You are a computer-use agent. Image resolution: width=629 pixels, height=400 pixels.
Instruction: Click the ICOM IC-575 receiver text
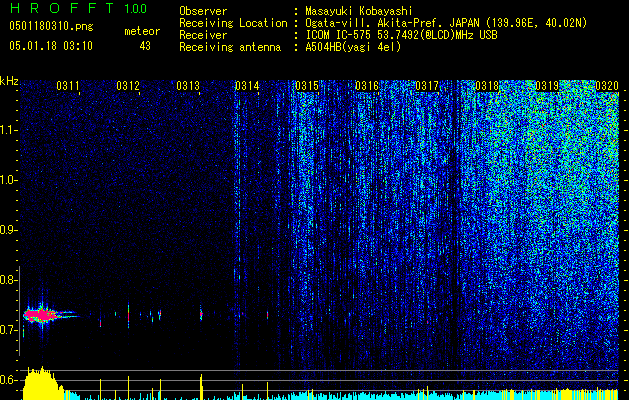[401, 35]
